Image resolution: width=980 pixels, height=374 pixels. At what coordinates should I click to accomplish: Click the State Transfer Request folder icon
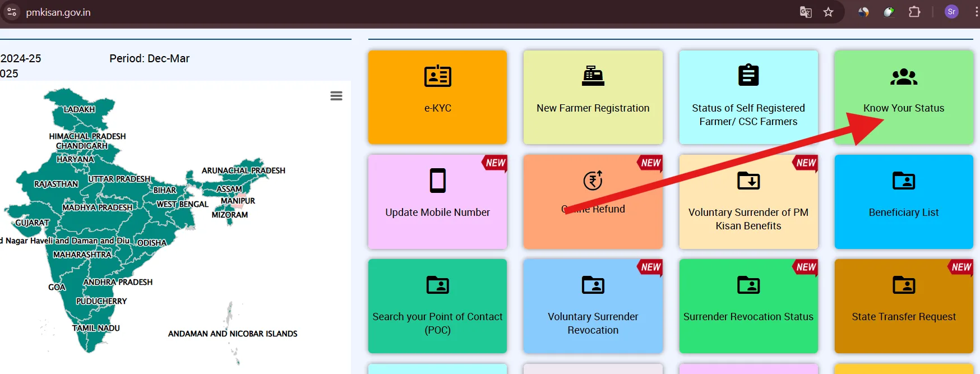[x=904, y=285]
